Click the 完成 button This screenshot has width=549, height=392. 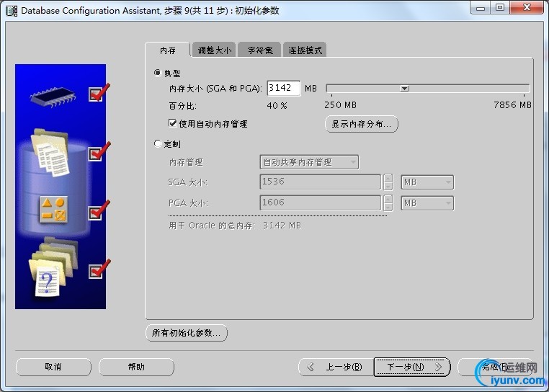(496, 367)
